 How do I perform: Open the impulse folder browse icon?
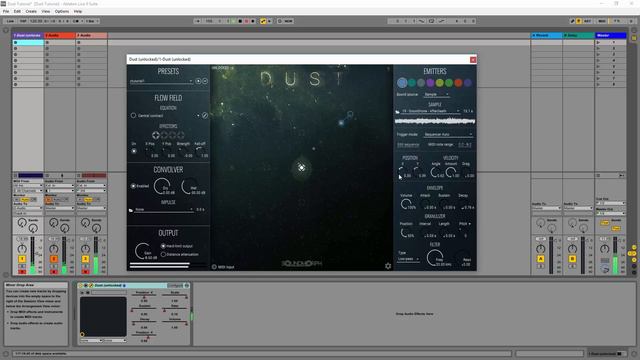[x=131, y=210]
